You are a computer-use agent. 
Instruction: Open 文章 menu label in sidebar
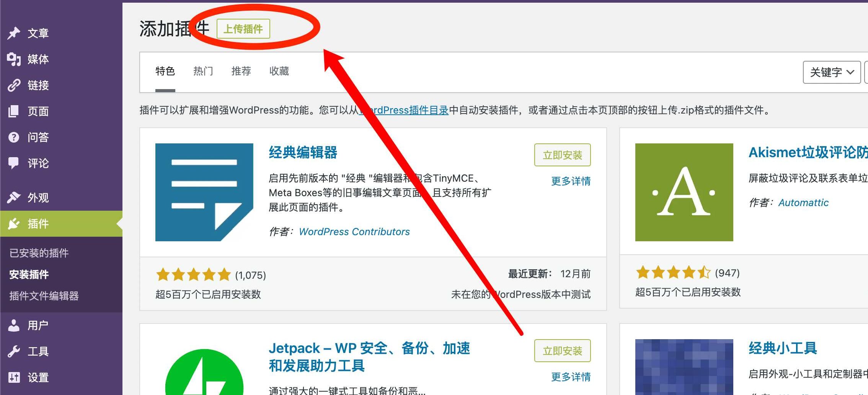tap(38, 33)
